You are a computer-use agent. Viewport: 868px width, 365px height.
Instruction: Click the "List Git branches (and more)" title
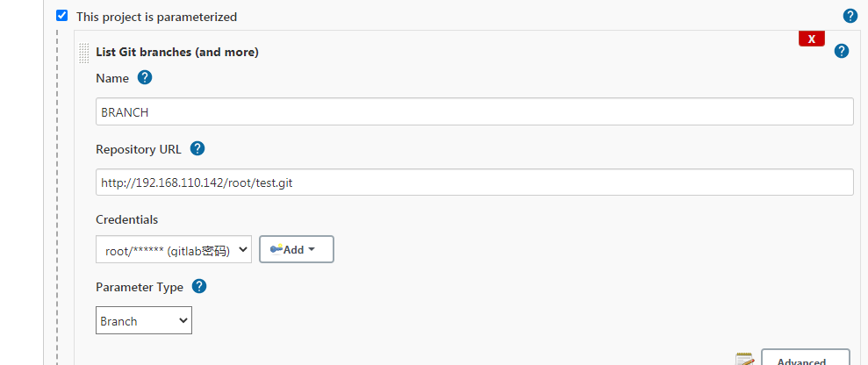177,52
